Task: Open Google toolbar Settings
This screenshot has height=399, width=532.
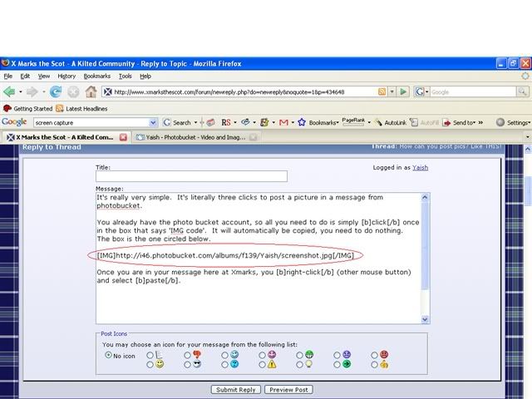Action: (514, 122)
